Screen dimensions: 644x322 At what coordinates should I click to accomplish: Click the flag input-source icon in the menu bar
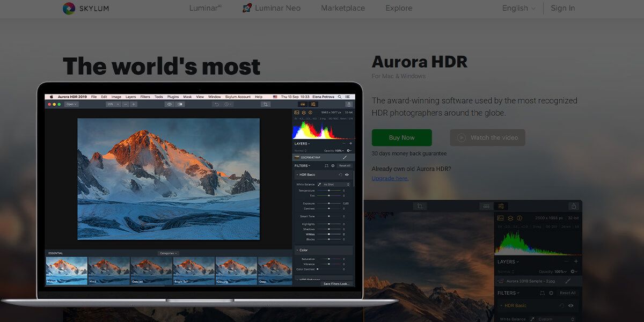point(275,97)
